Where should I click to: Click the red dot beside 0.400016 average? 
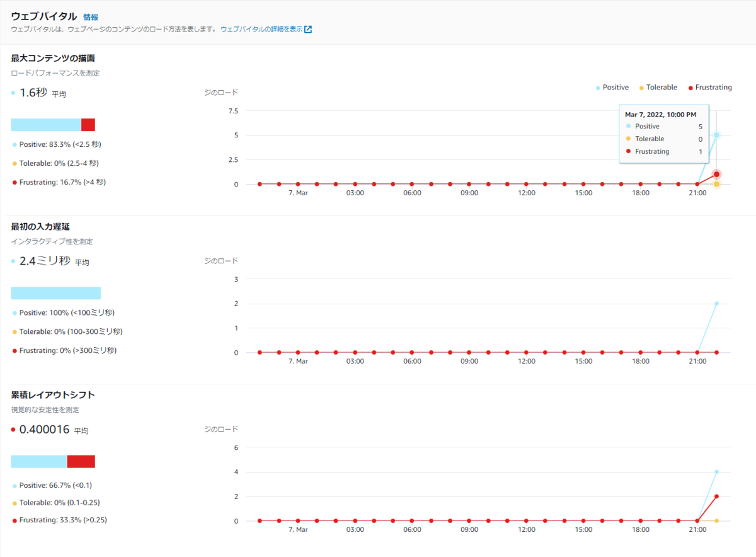coord(13,430)
